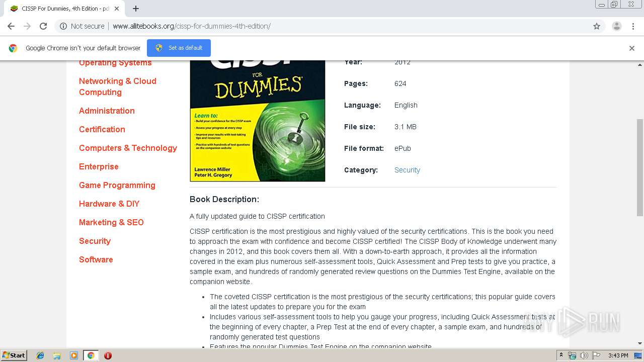Open the network tray icon

click(572, 355)
